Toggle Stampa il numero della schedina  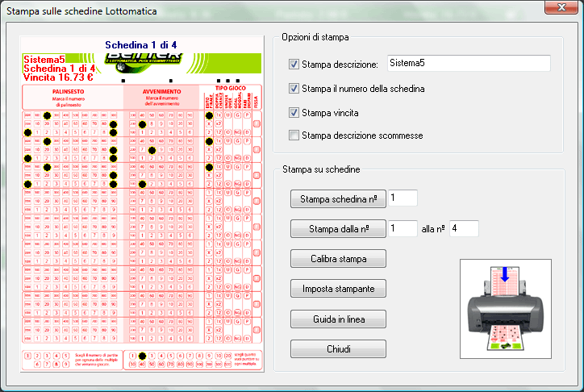point(294,89)
